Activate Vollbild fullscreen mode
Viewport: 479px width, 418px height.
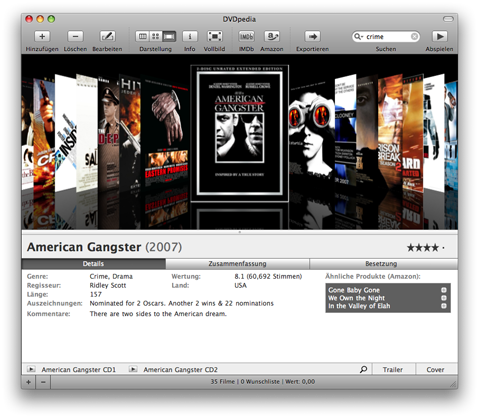tap(215, 36)
